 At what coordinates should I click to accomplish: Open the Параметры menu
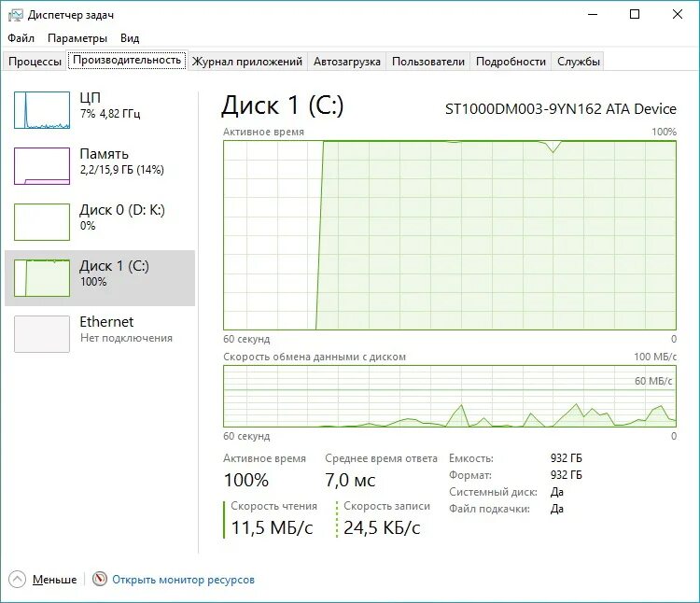77,38
